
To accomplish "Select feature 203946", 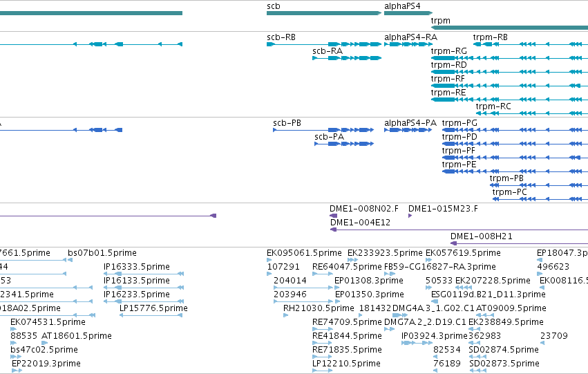I will point(303,301).
